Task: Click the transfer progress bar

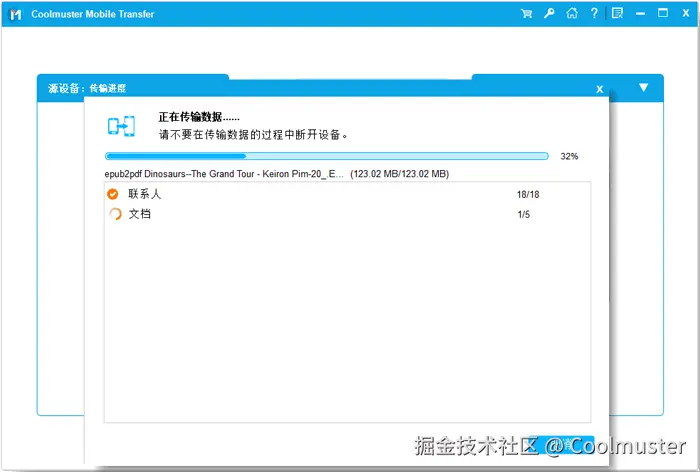Action: (x=327, y=156)
